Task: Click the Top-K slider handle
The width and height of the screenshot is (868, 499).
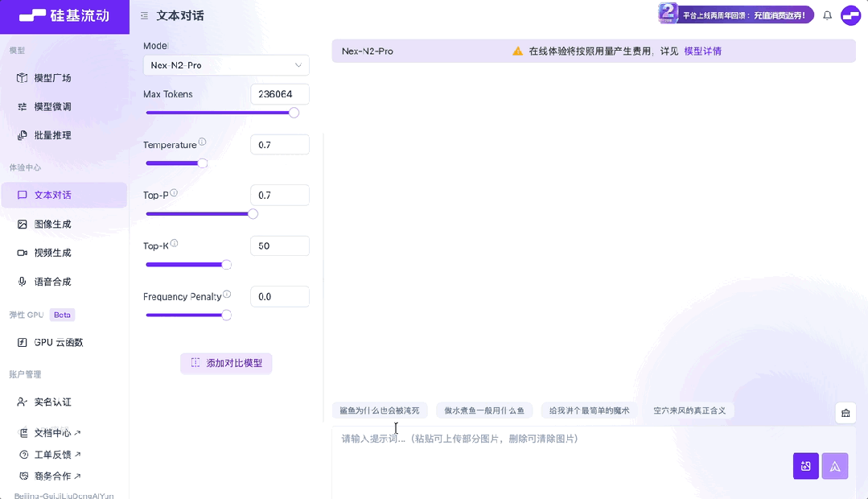Action: pyautogui.click(x=226, y=265)
